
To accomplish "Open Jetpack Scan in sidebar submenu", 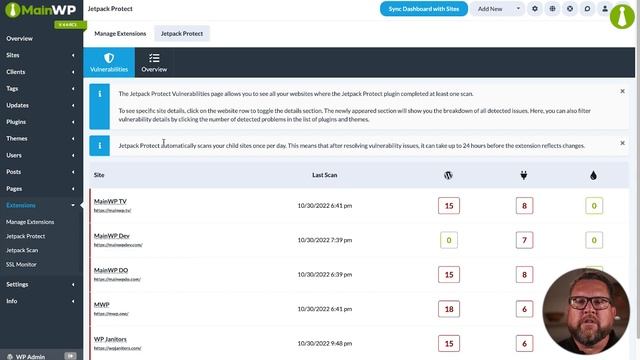I will tap(22, 250).
